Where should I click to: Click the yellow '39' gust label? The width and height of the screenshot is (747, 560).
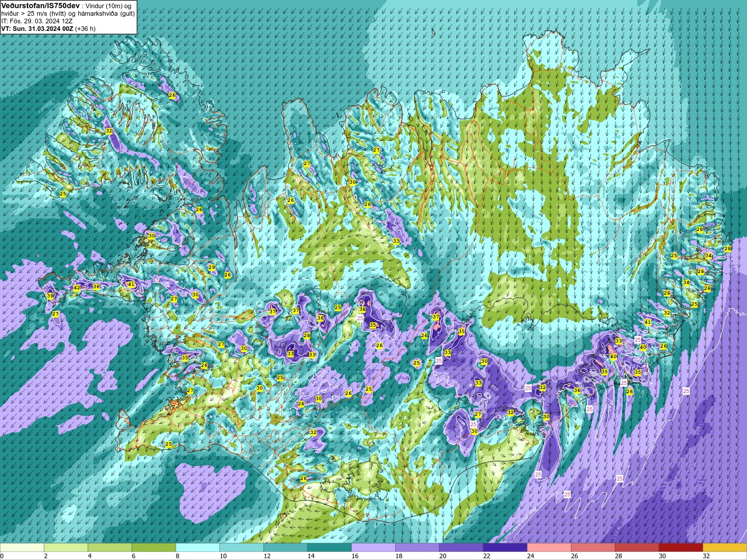50,296
